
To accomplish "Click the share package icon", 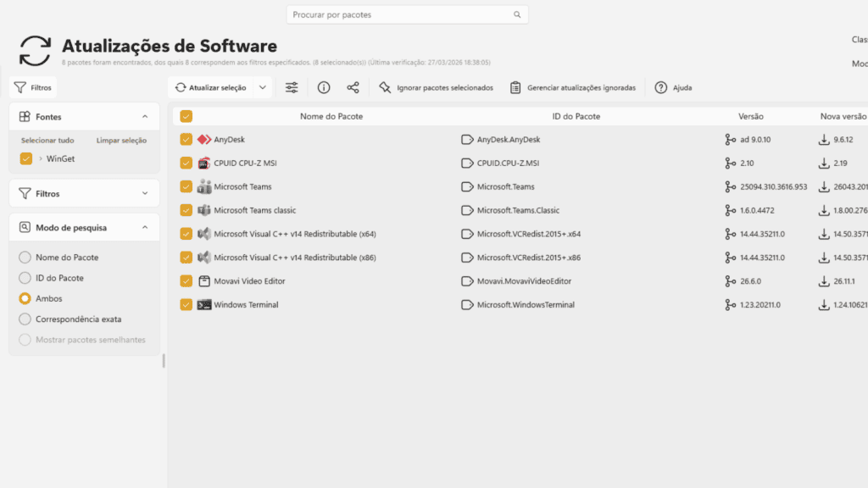I will coord(353,87).
